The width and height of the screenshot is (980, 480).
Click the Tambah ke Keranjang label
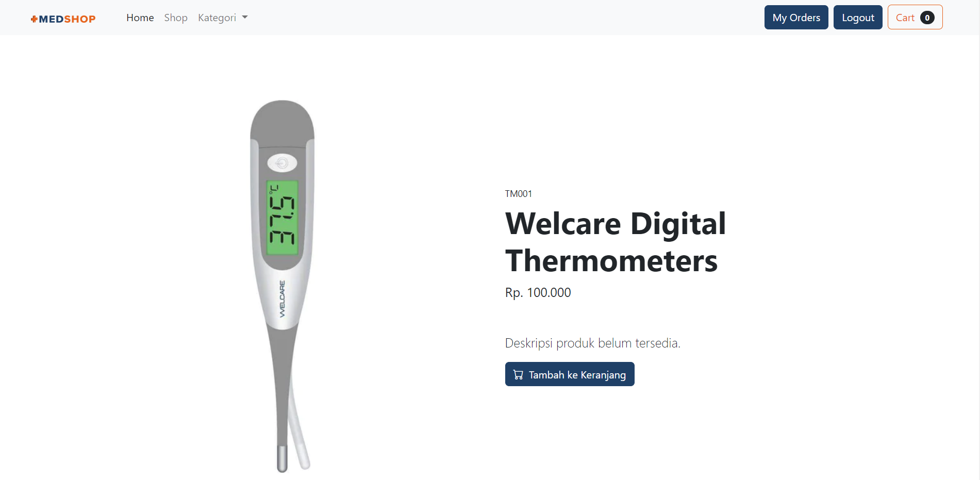(577, 375)
